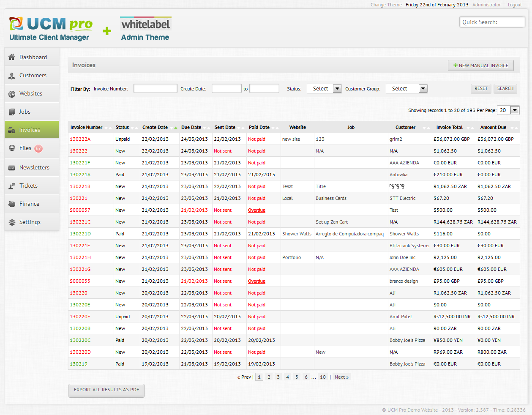Sort by Amount Due column header
Screen dimensions: 532x415
tap(493, 127)
